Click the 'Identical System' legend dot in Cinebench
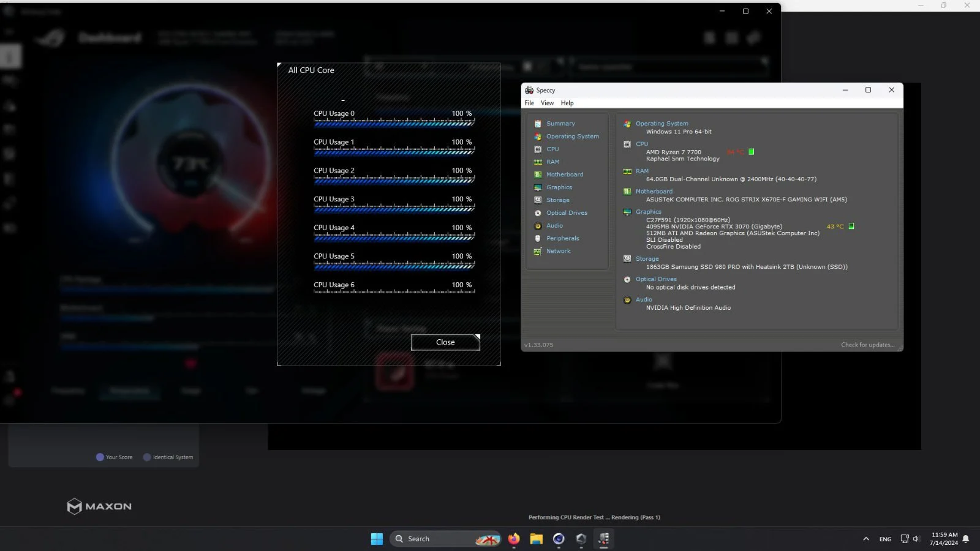The image size is (980, 551). pyautogui.click(x=147, y=457)
